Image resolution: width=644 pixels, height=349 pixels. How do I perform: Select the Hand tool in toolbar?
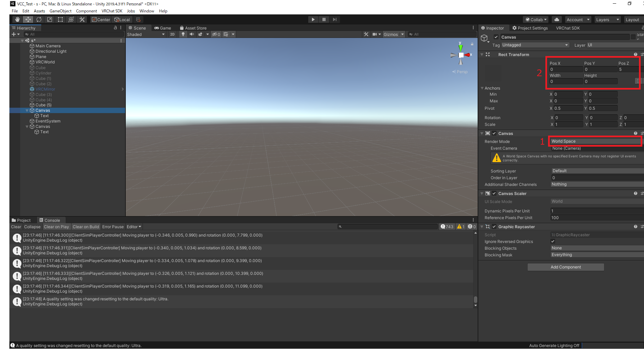click(x=17, y=19)
